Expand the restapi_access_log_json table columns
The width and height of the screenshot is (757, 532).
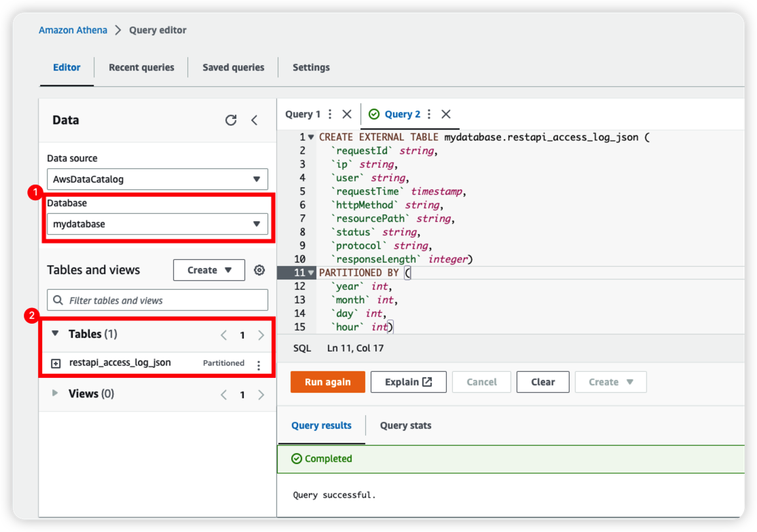[x=56, y=363]
